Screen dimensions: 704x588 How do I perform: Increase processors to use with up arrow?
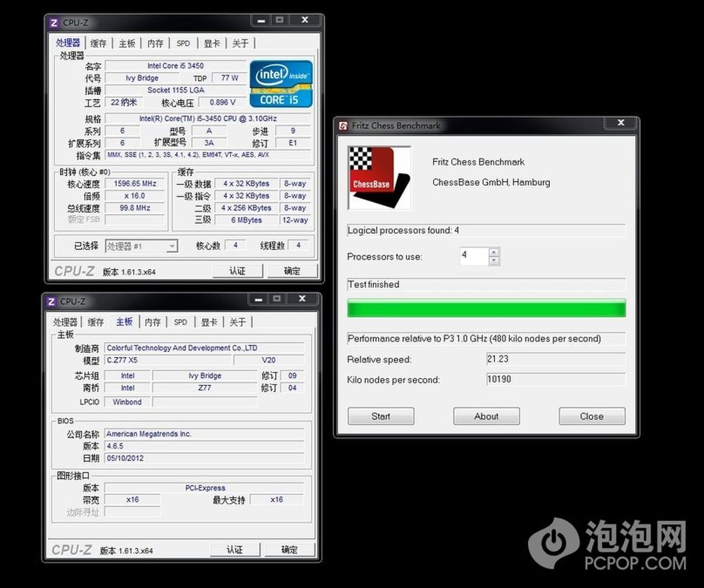(494, 252)
